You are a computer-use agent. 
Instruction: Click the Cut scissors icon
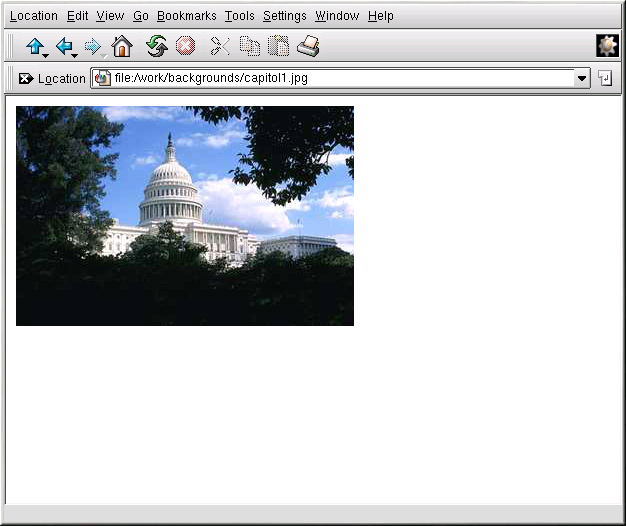tap(220, 46)
